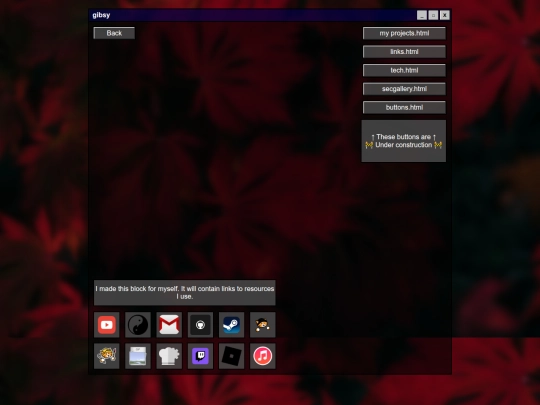Click the white chef hat icon
Screen dimensions: 540x405
pos(169,356)
